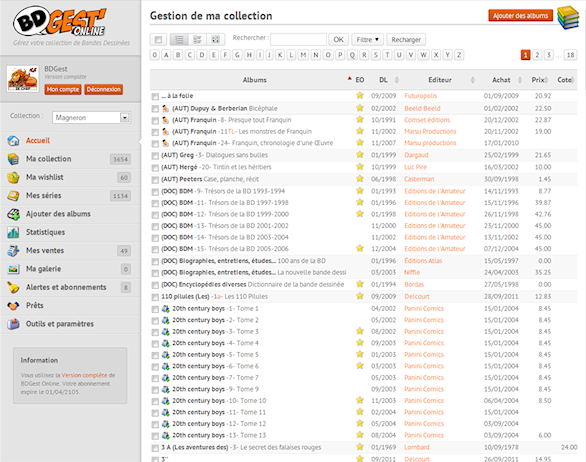Open the Accueil home icon
Image resolution: width=586 pixels, height=462 pixels.
tap(13, 141)
